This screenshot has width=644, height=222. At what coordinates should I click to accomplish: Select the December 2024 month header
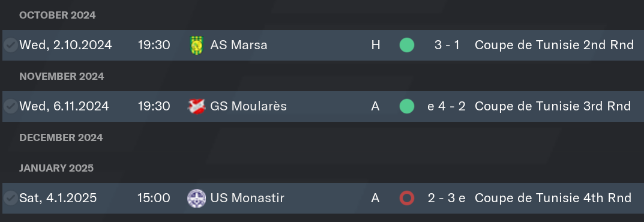pos(61,138)
